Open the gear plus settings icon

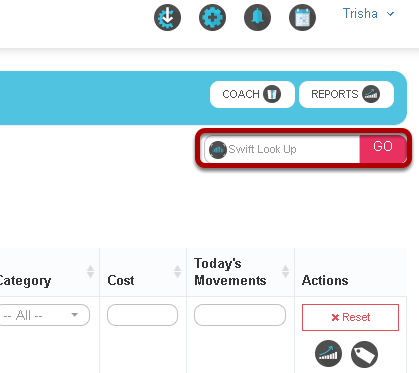(x=212, y=17)
